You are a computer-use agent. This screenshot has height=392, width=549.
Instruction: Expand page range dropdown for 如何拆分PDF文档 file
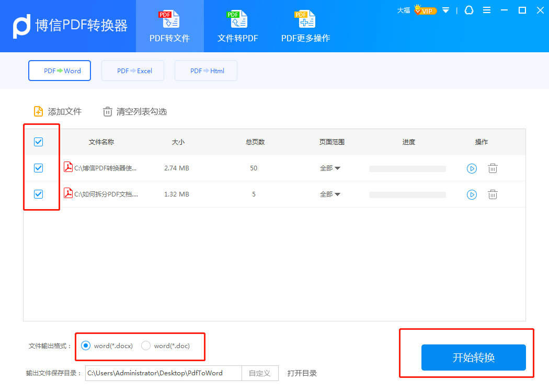click(330, 194)
